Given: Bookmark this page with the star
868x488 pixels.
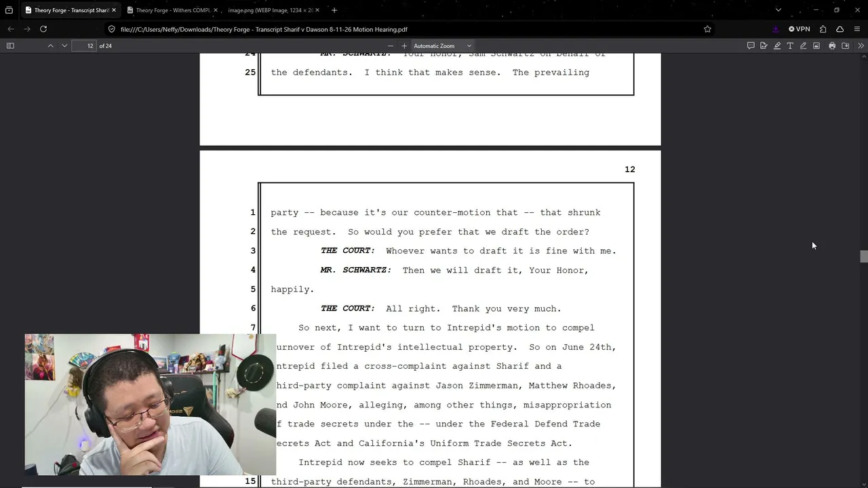Looking at the screenshot, I should coord(707,29).
